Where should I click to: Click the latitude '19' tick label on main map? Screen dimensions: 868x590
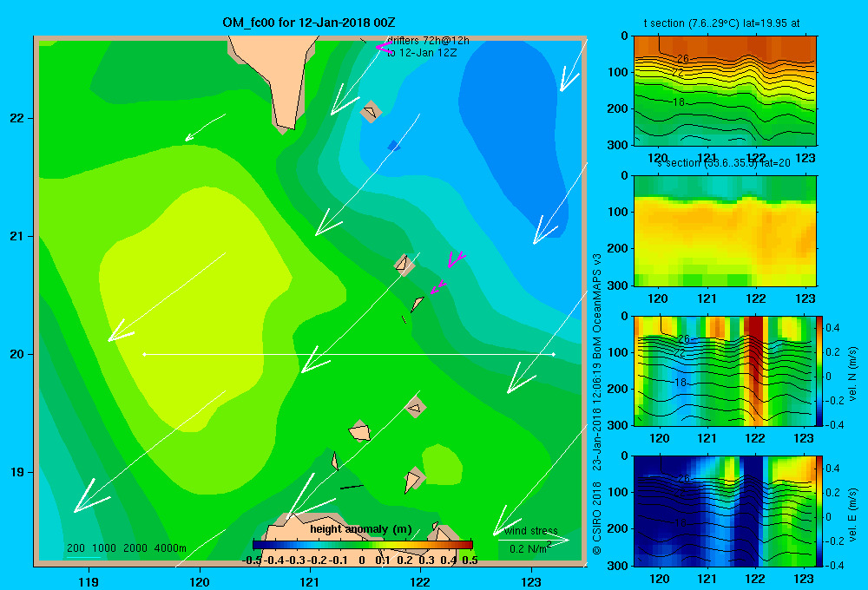click(x=17, y=472)
